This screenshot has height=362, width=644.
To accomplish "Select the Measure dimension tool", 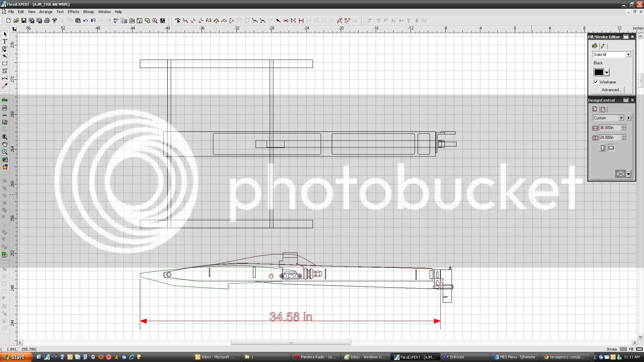I will point(5,78).
